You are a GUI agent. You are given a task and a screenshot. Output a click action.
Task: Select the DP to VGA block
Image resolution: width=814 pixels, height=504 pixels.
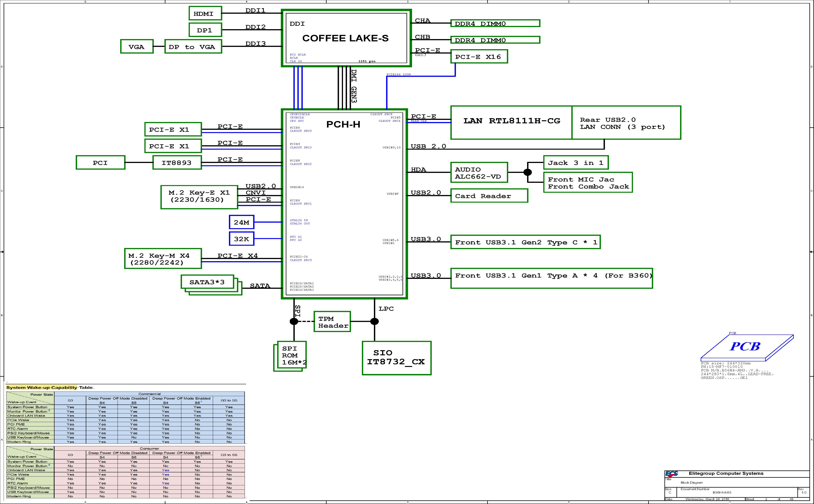pyautogui.click(x=193, y=47)
